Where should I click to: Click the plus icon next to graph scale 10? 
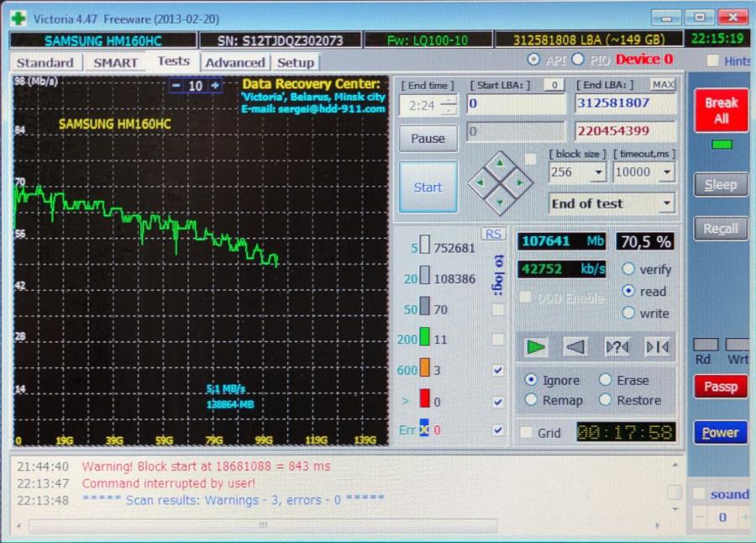[x=216, y=86]
